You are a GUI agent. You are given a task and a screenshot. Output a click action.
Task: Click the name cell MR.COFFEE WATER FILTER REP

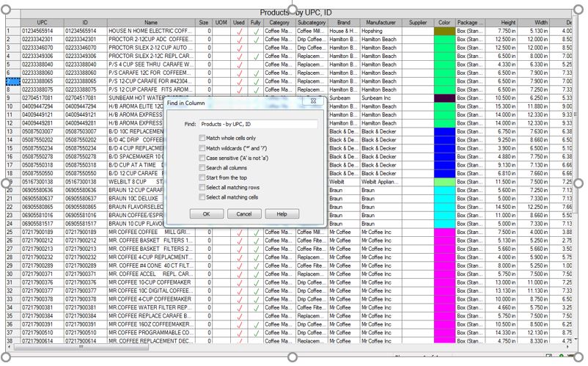pyautogui.click(x=151, y=307)
